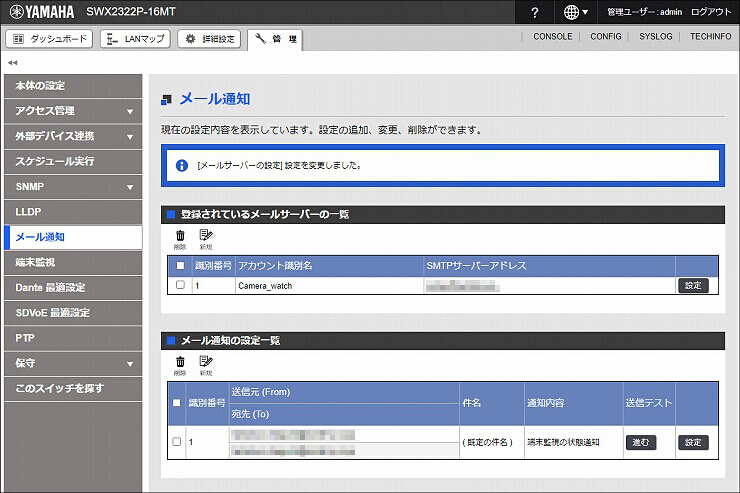
Task: Check the Camera_watch row checkbox
Action: (180, 285)
